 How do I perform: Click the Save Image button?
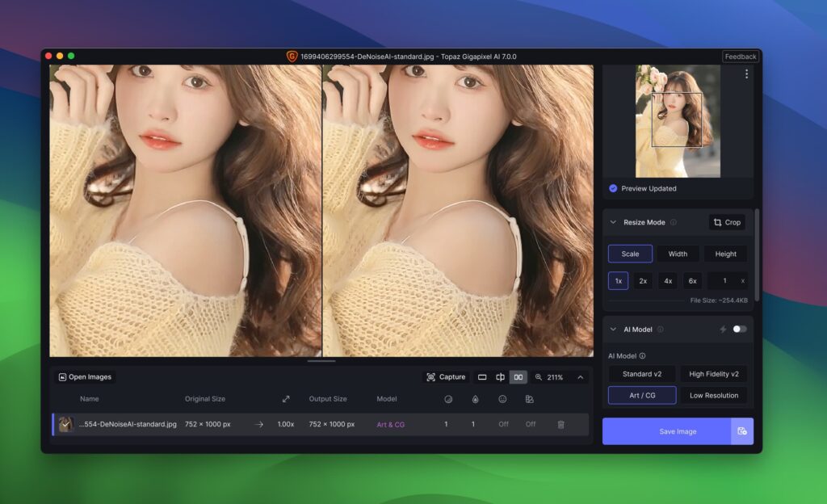pos(671,430)
